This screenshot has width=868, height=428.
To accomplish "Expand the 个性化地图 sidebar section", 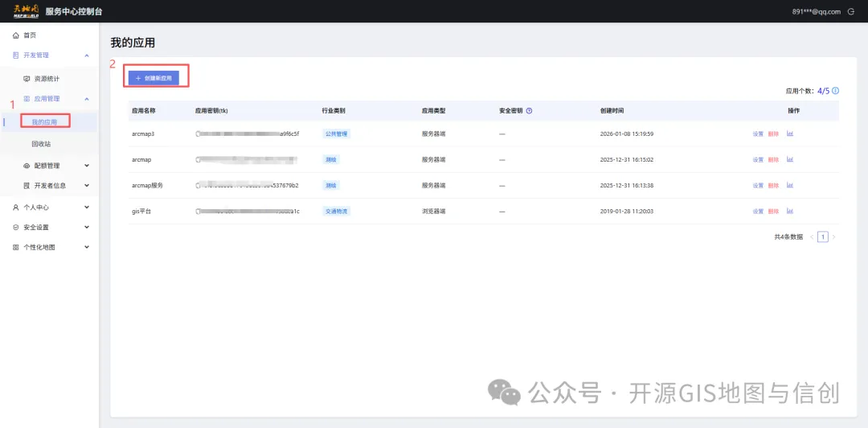I will tap(87, 247).
